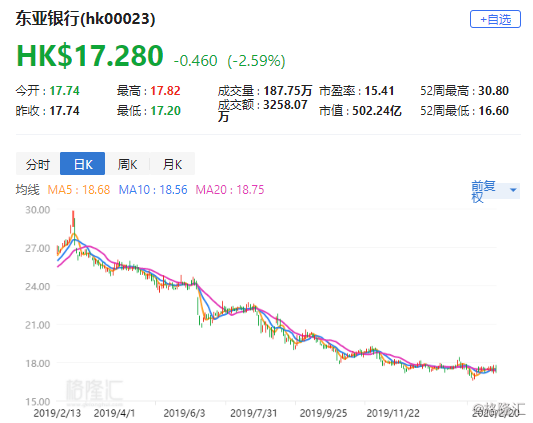Click the 2019/11/22 date on the axis
533x423 pixels.
[393, 413]
